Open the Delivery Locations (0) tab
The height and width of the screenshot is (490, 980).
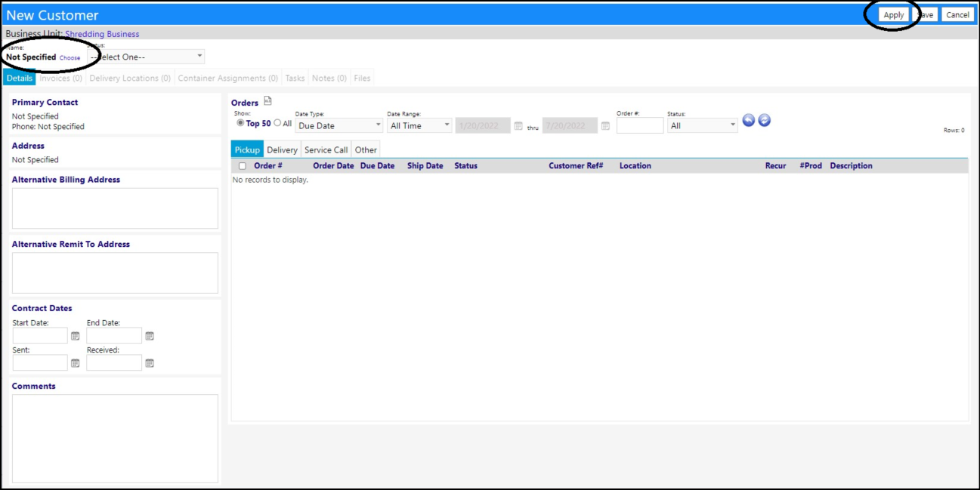[130, 78]
